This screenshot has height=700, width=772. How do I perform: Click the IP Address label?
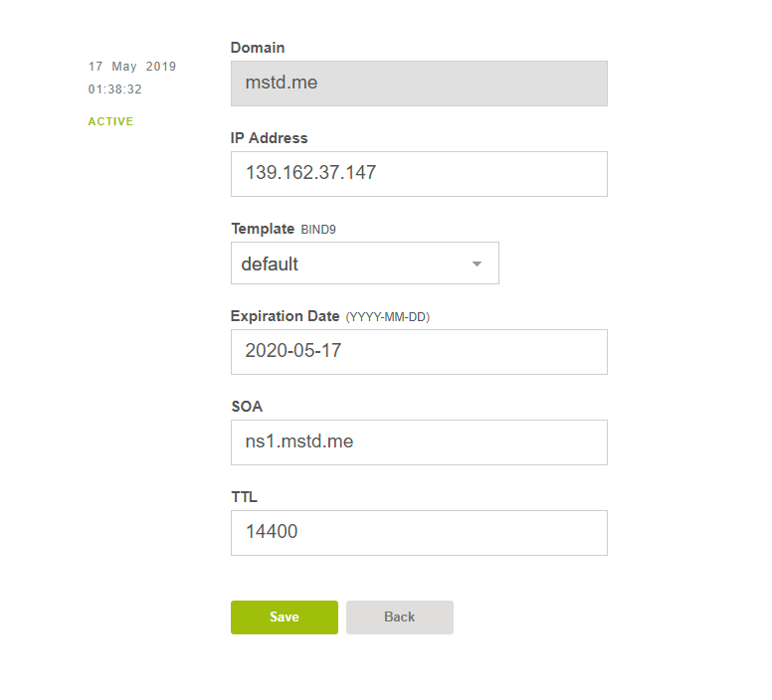(x=269, y=138)
